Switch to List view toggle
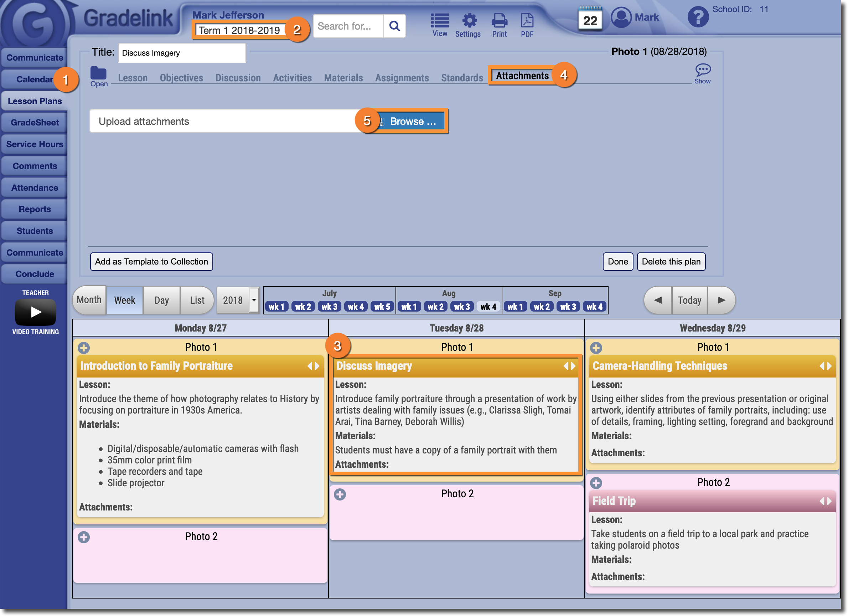 click(x=197, y=300)
